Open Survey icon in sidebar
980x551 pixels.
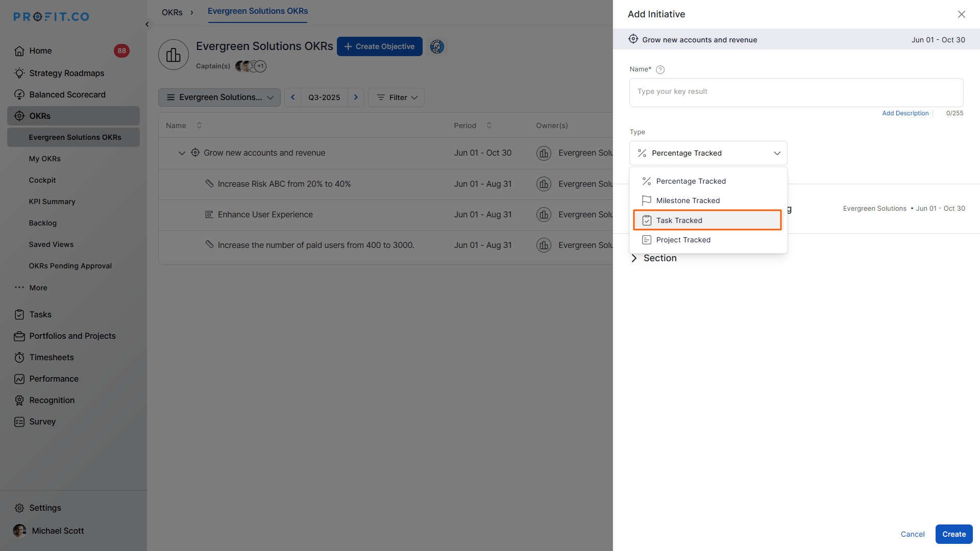(19, 422)
